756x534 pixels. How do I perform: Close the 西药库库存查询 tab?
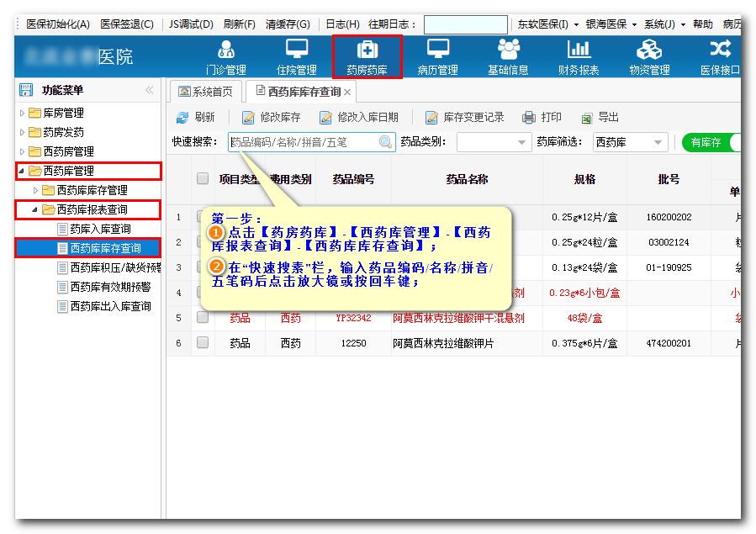pyautogui.click(x=347, y=92)
